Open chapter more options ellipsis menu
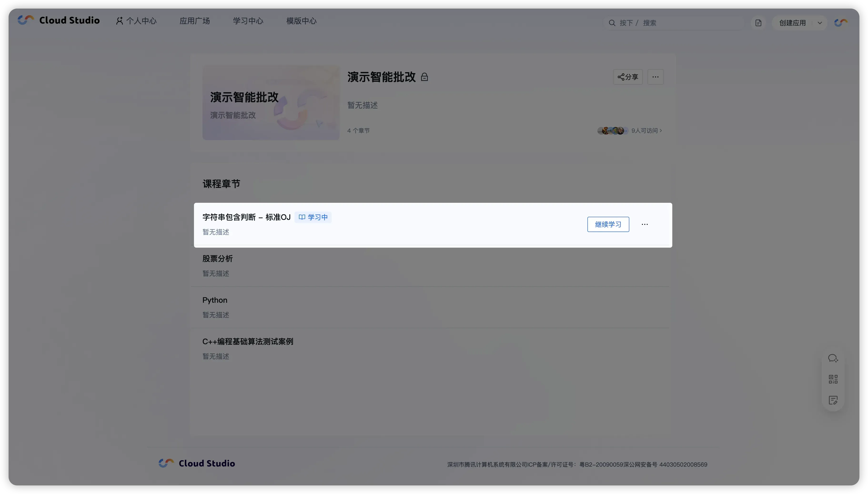The image size is (868, 494). pyautogui.click(x=645, y=224)
